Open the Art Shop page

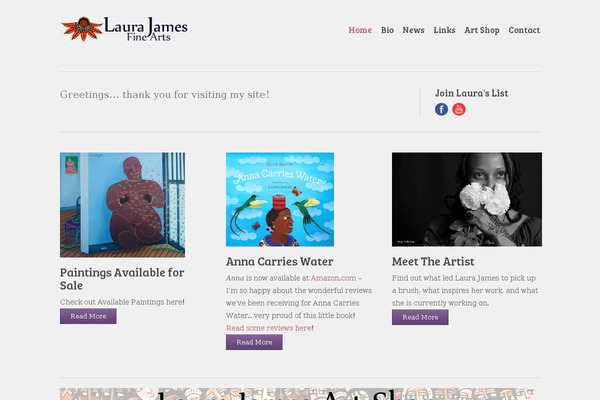(482, 30)
